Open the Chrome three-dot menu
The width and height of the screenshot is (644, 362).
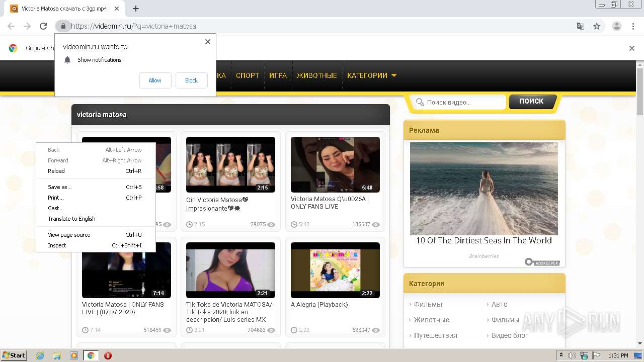[632, 26]
